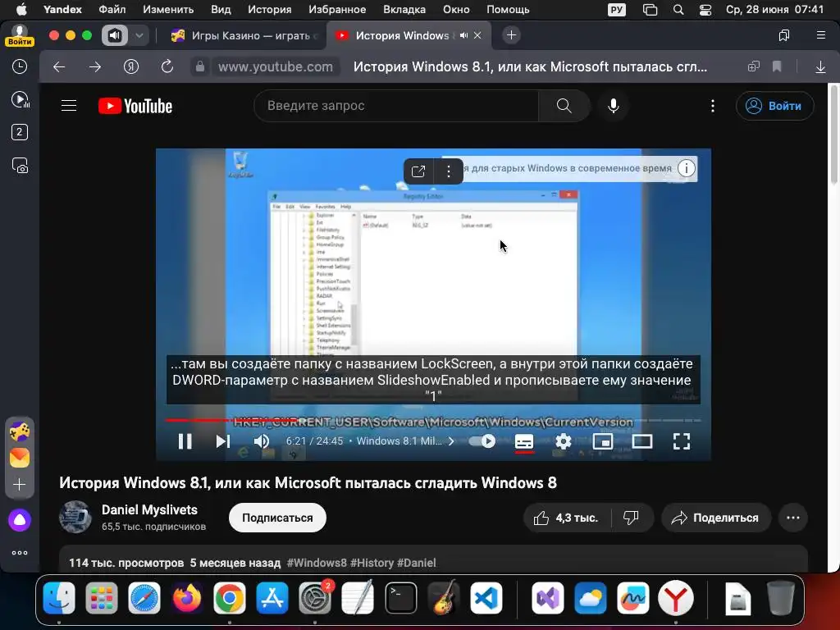Open #Windows8 hashtag link

(317, 563)
